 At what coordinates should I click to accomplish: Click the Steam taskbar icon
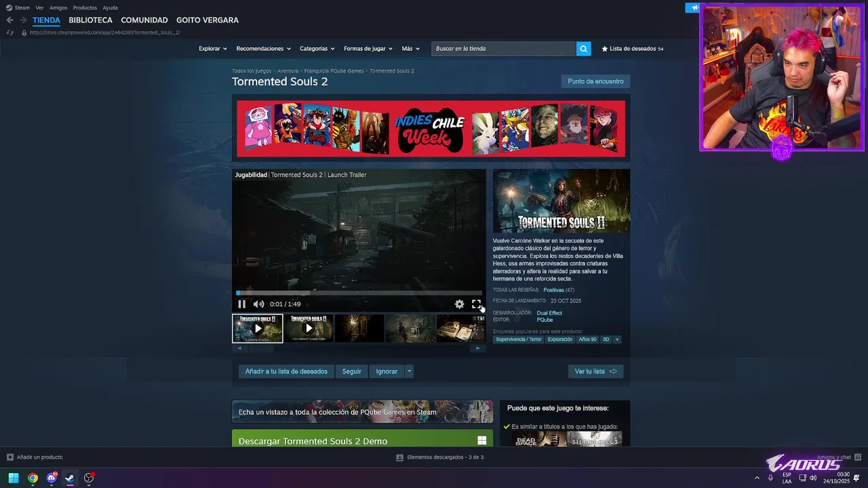[70, 478]
